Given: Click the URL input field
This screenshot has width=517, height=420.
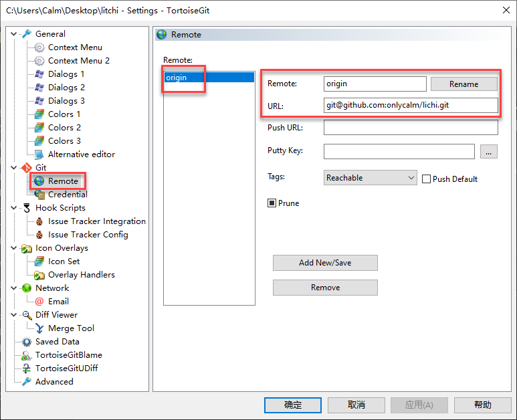Looking at the screenshot, I should (x=411, y=105).
